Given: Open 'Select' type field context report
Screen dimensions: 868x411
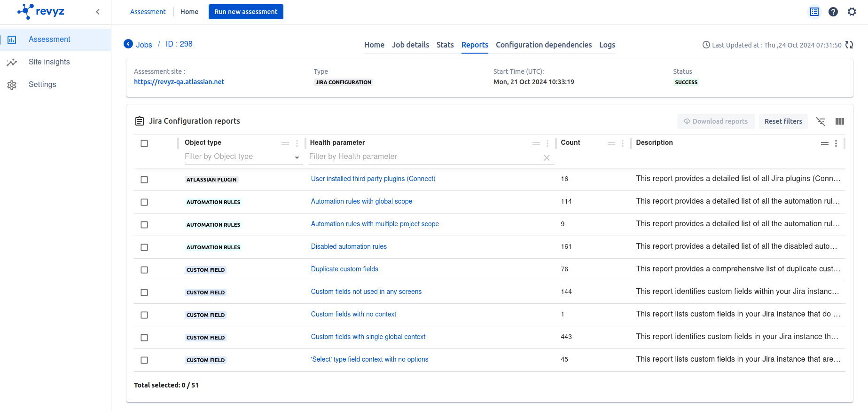Looking at the screenshot, I should (x=369, y=359).
